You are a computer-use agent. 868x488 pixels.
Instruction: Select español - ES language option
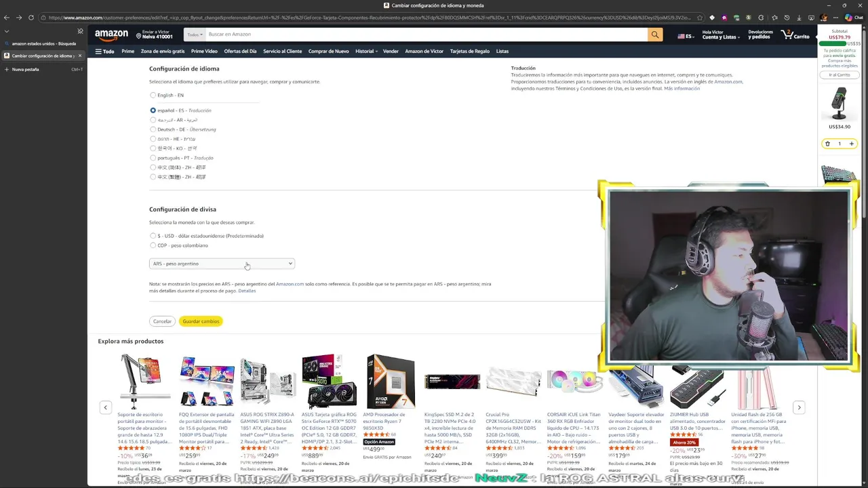(153, 110)
